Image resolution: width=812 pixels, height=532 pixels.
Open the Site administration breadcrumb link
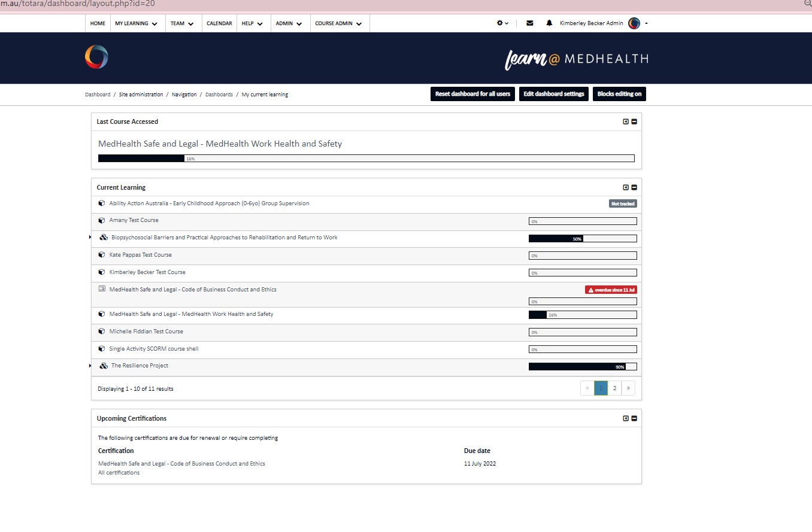click(x=140, y=94)
